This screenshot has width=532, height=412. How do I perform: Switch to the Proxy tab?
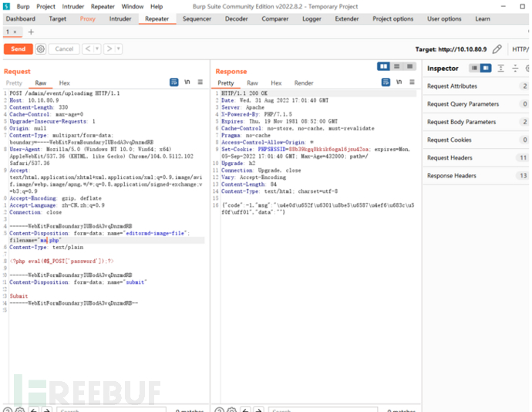(x=88, y=19)
